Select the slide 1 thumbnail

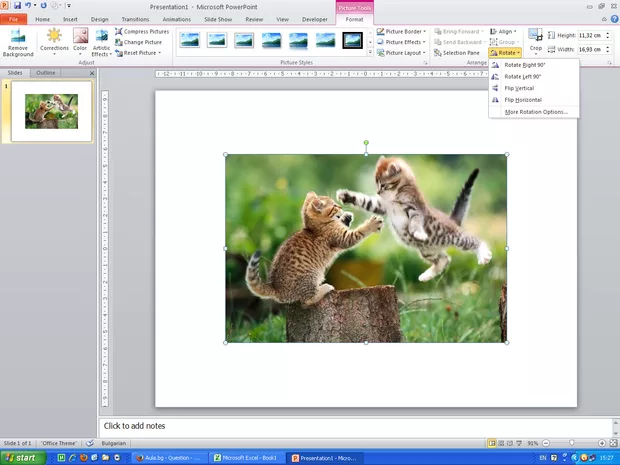tap(51, 111)
